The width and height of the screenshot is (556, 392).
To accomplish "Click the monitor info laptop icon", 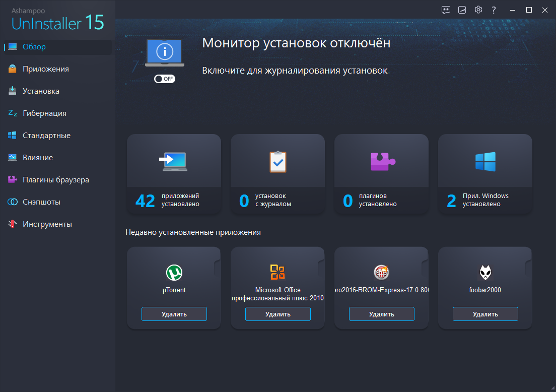I will click(165, 53).
